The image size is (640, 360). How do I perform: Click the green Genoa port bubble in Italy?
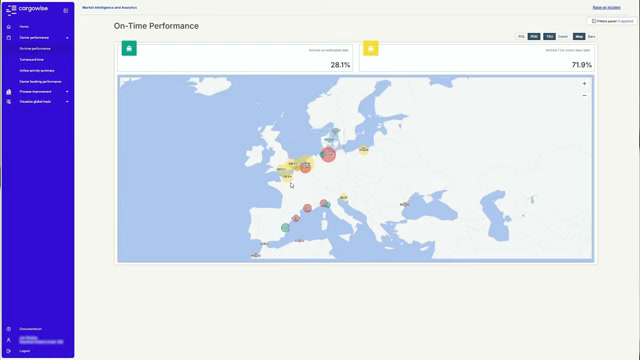pyautogui.click(x=328, y=205)
